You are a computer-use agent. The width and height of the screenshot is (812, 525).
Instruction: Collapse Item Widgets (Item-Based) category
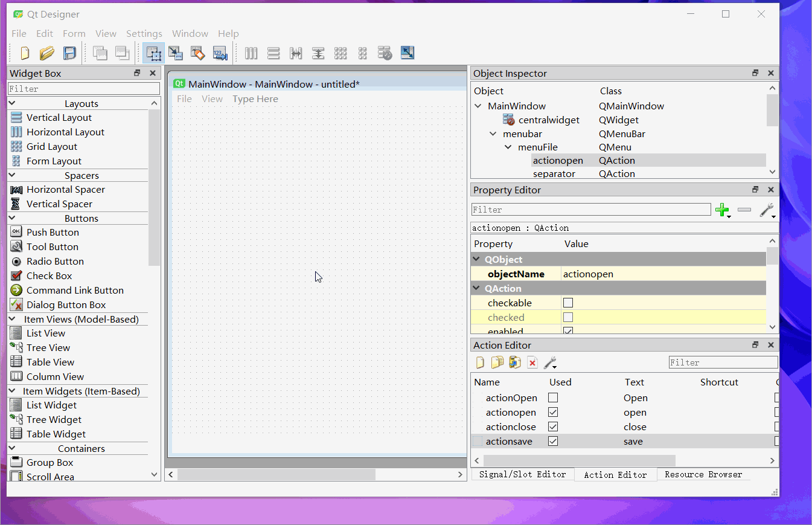pyautogui.click(x=12, y=391)
